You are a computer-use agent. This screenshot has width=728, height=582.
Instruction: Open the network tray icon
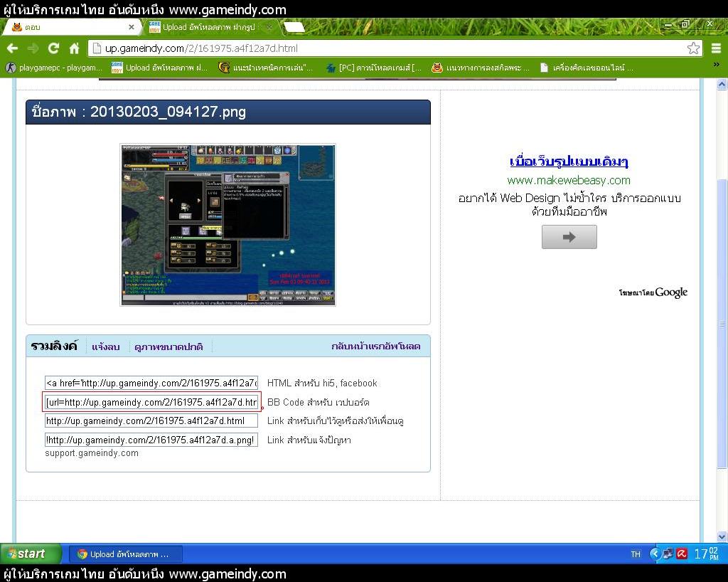click(668, 554)
